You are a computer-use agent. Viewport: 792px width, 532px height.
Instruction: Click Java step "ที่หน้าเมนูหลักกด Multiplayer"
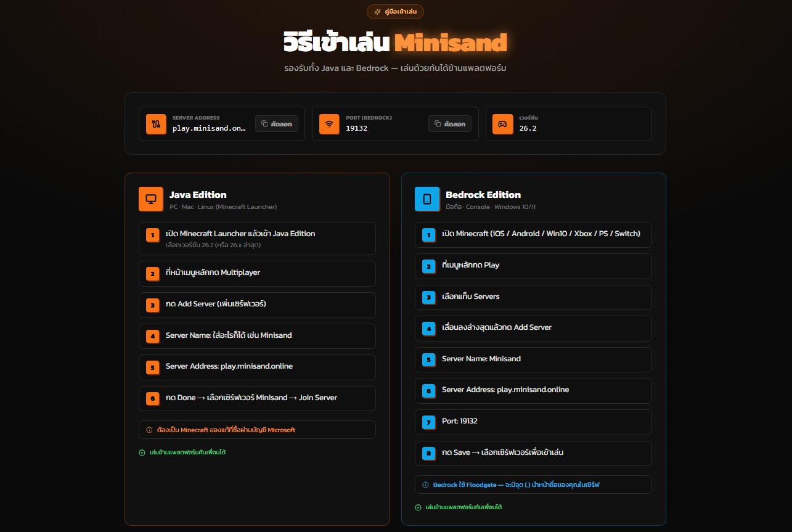point(257,274)
